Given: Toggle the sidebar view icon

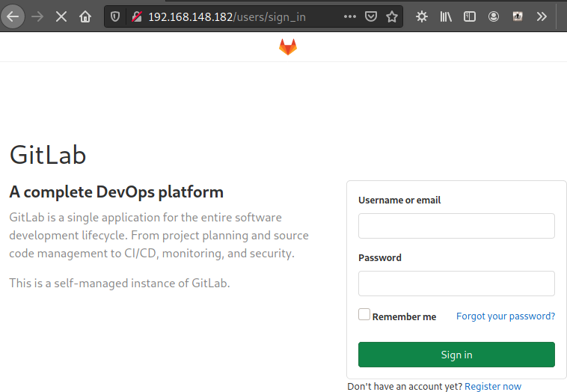Looking at the screenshot, I should click(469, 16).
